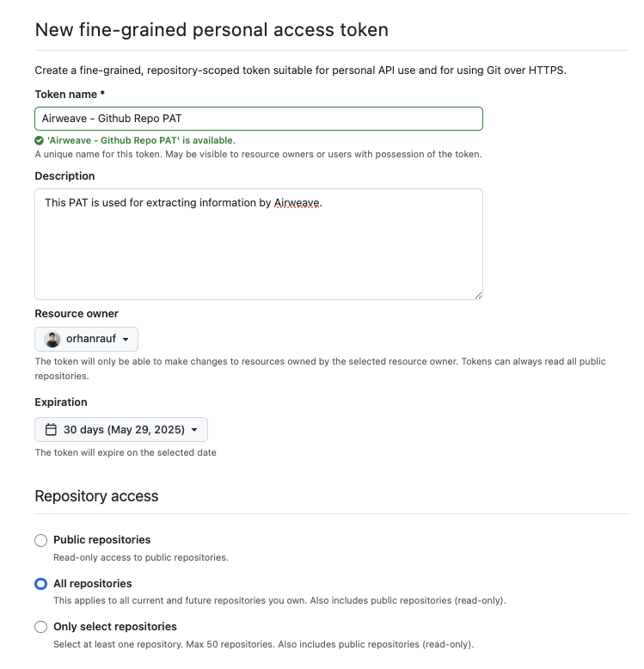The image size is (644, 669).
Task: Click the 'Only select repositories' label text
Action: click(114, 627)
